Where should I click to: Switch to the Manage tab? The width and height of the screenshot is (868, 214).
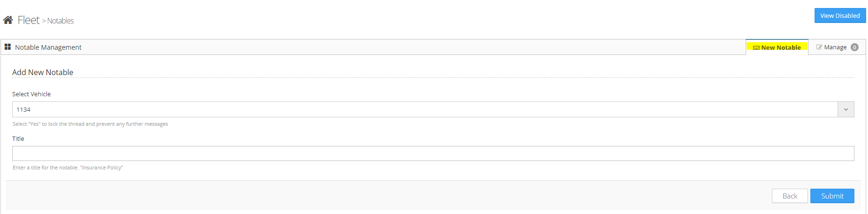coord(835,47)
